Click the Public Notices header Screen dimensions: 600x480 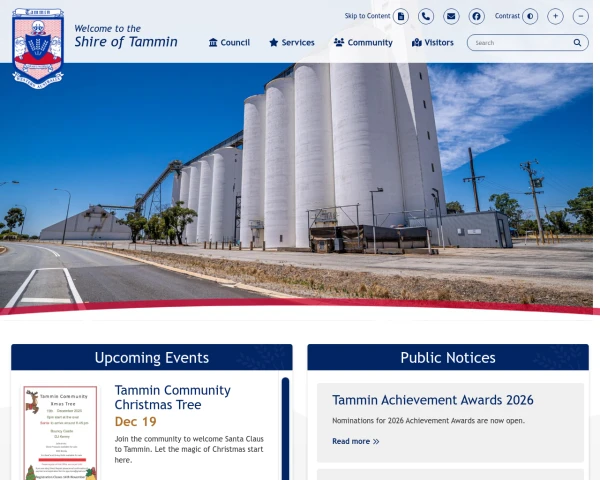[x=448, y=357]
